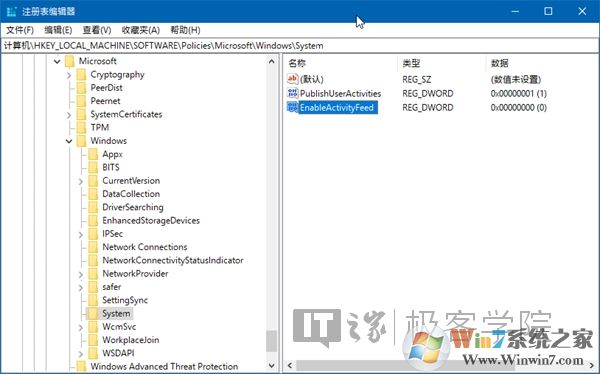The width and height of the screenshot is (600, 374).
Task: Click the System folder icon
Action: coord(93,314)
